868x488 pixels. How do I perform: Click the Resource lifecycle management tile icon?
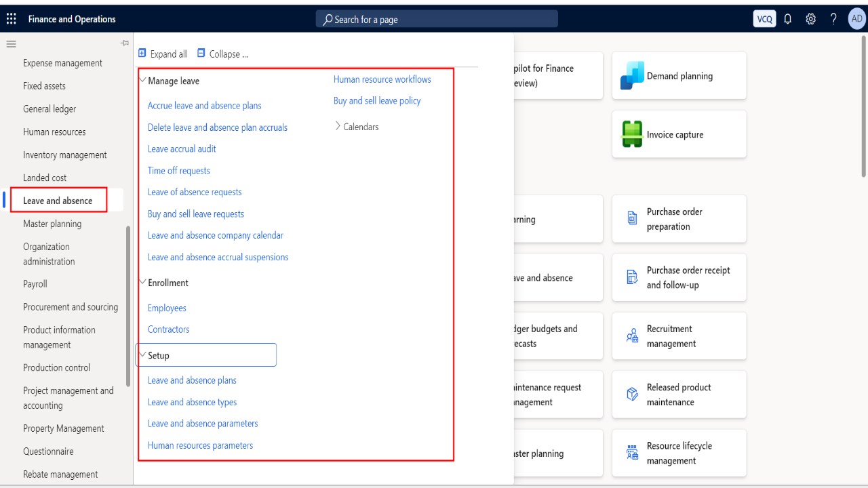tap(632, 452)
